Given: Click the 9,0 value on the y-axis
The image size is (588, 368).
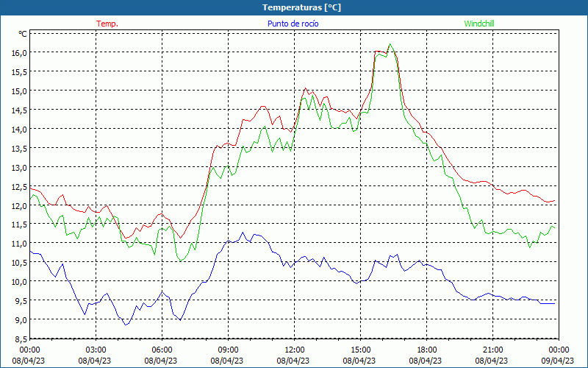Looking at the screenshot, I should point(21,320).
